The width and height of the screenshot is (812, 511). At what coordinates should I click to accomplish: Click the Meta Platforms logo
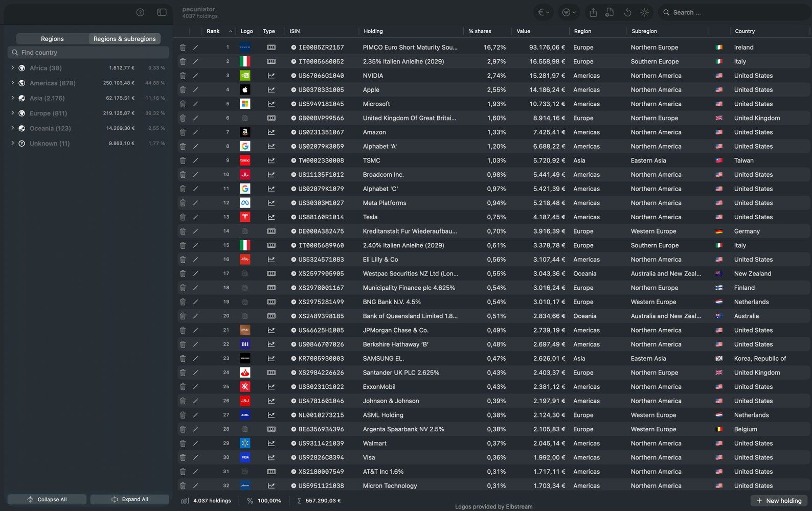pyautogui.click(x=245, y=203)
